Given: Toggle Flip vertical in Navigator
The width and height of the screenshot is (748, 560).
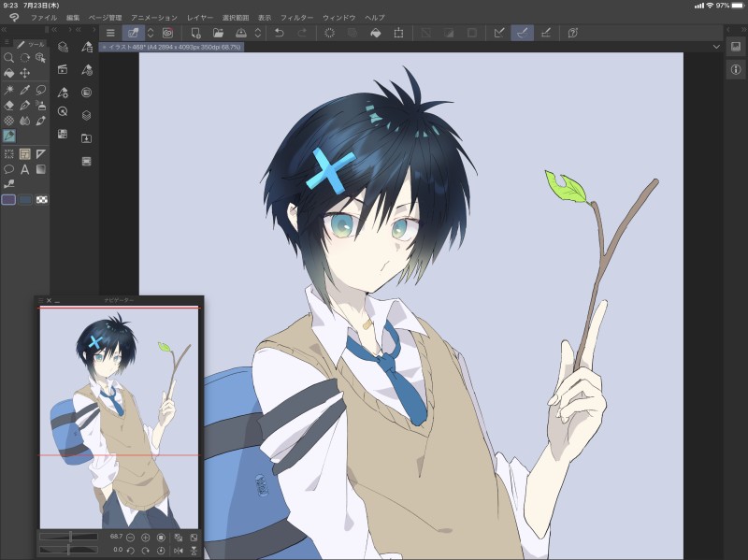Looking at the screenshot, I should click(x=194, y=551).
